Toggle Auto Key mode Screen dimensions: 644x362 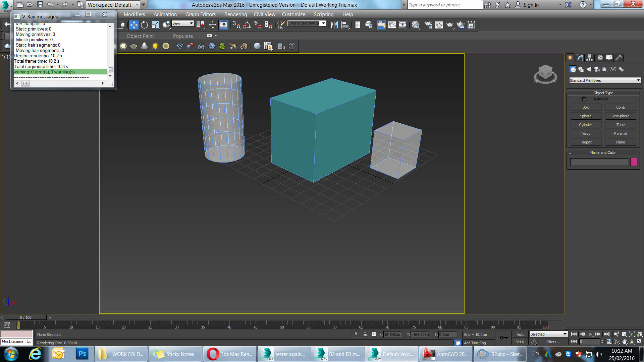(520, 334)
